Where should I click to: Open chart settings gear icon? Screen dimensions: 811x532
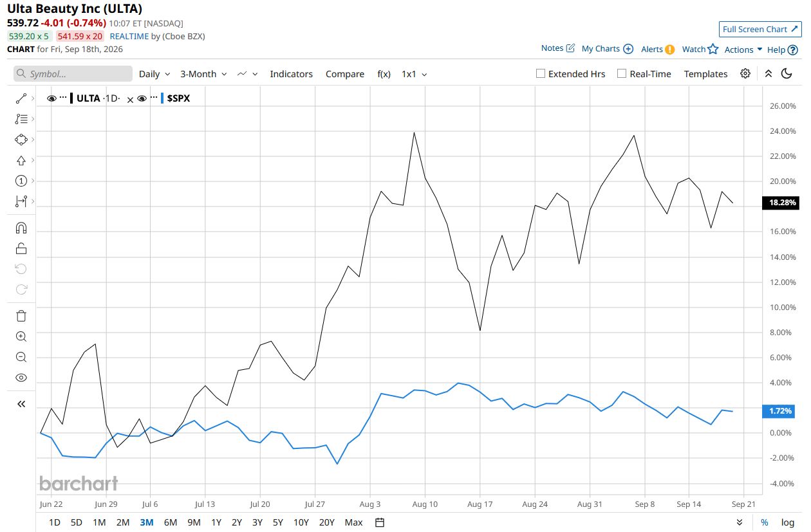point(745,74)
